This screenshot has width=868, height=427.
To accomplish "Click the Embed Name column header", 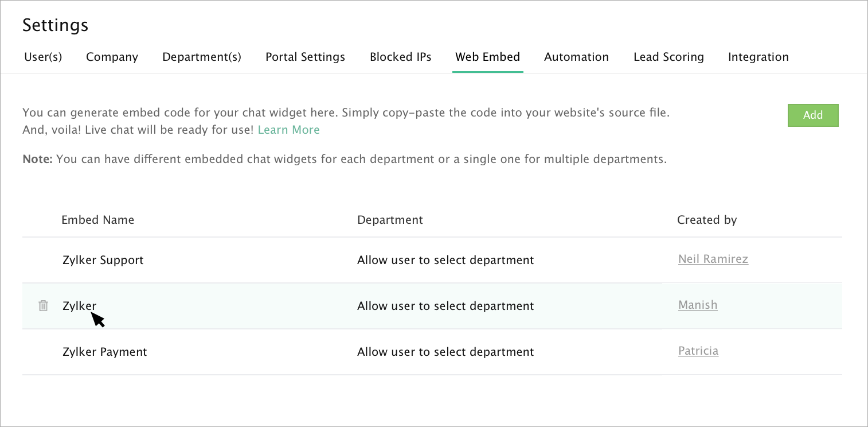I will [97, 220].
